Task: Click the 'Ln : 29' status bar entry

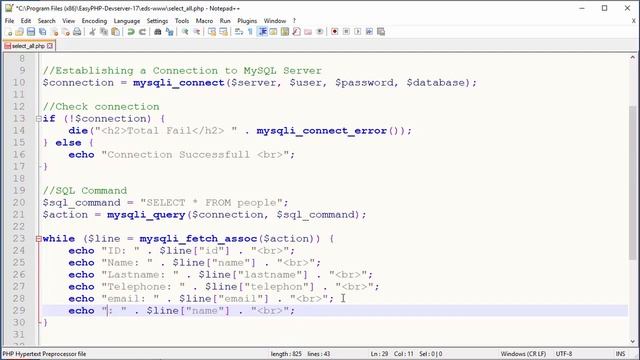Action: 379,354
